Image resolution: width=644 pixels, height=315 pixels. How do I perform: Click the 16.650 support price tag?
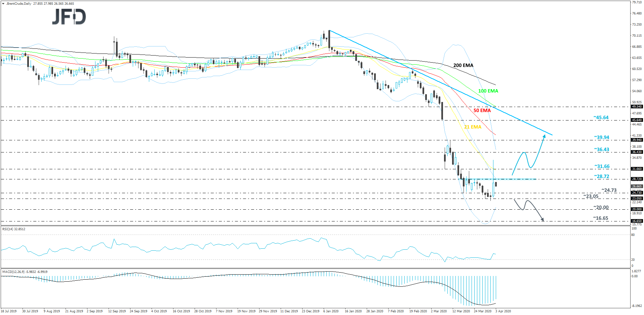(636, 220)
